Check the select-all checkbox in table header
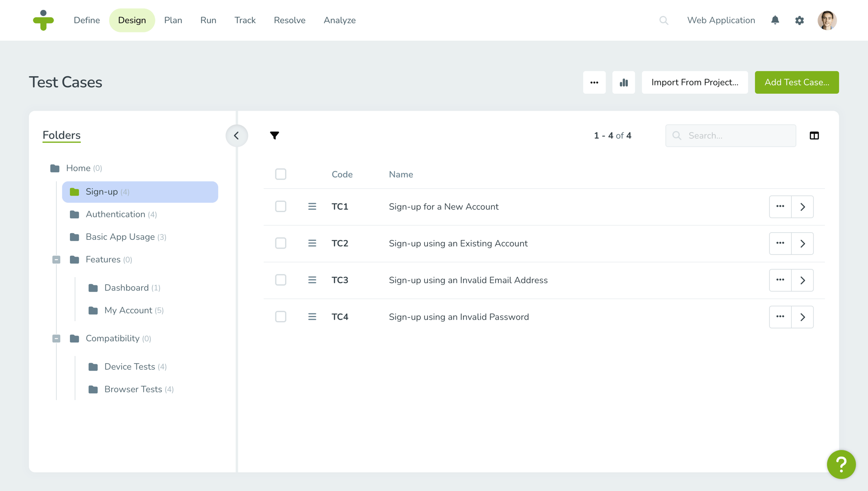The height and width of the screenshot is (491, 868). click(280, 174)
